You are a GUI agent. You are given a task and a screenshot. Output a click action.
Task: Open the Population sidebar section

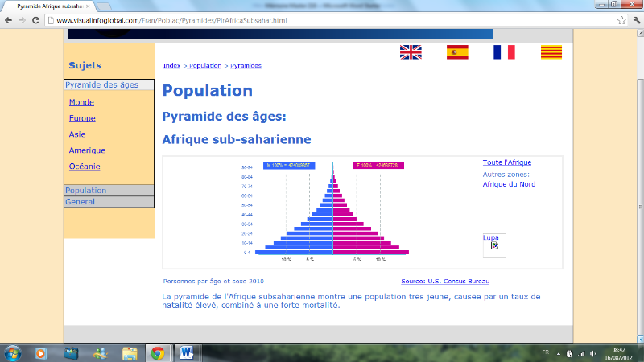click(109, 191)
